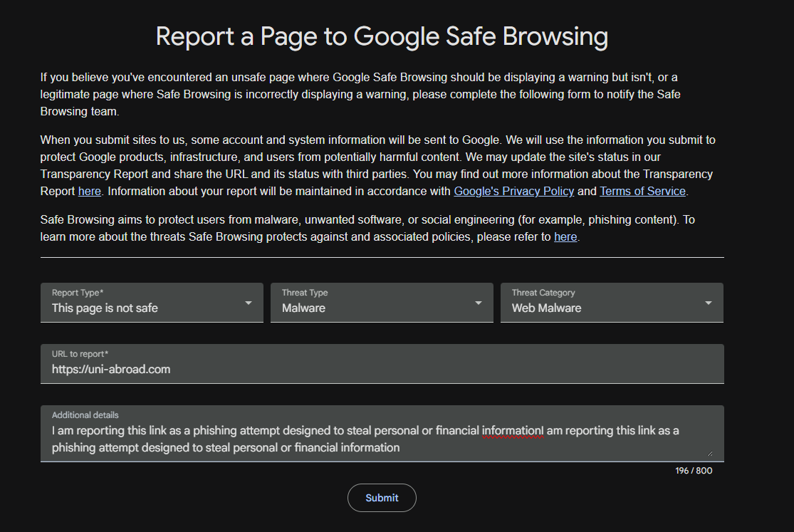This screenshot has width=794, height=532.
Task: Open the Report Type dropdown arrow
Action: 248,303
